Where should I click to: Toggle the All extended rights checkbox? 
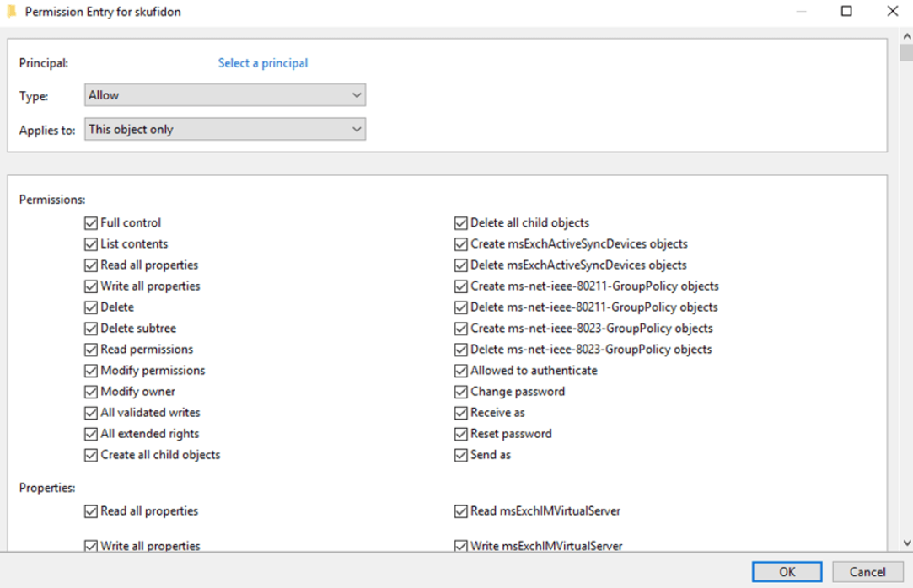(x=91, y=434)
